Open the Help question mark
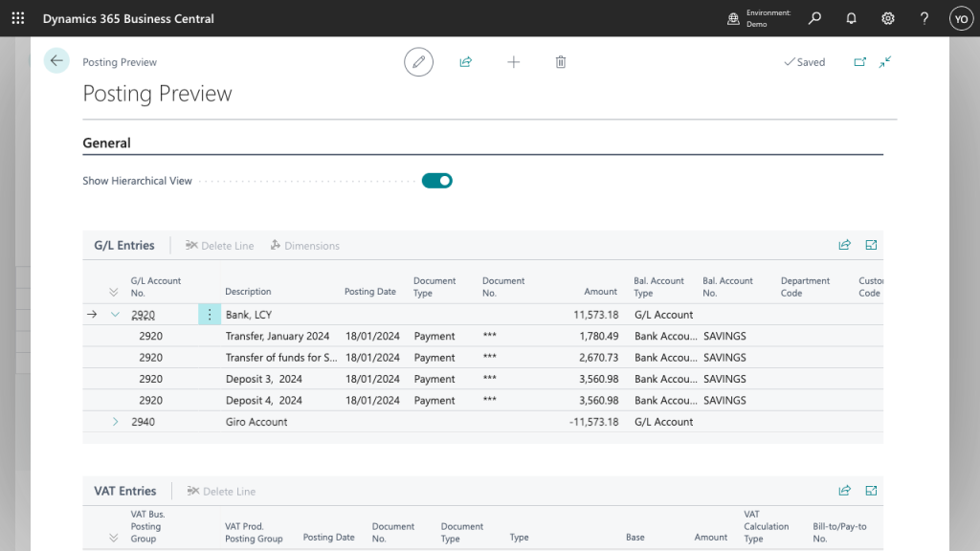This screenshot has height=551, width=980. (924, 18)
